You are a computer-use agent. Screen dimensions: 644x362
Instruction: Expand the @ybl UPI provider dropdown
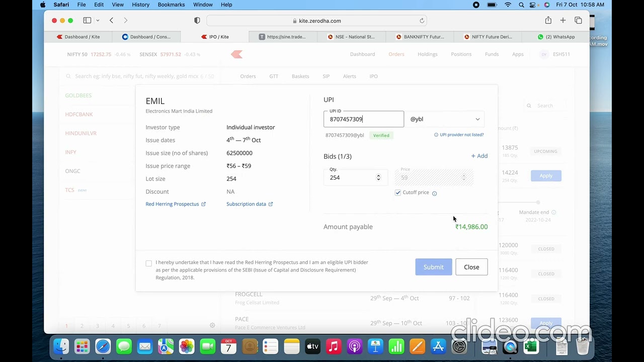click(x=444, y=119)
